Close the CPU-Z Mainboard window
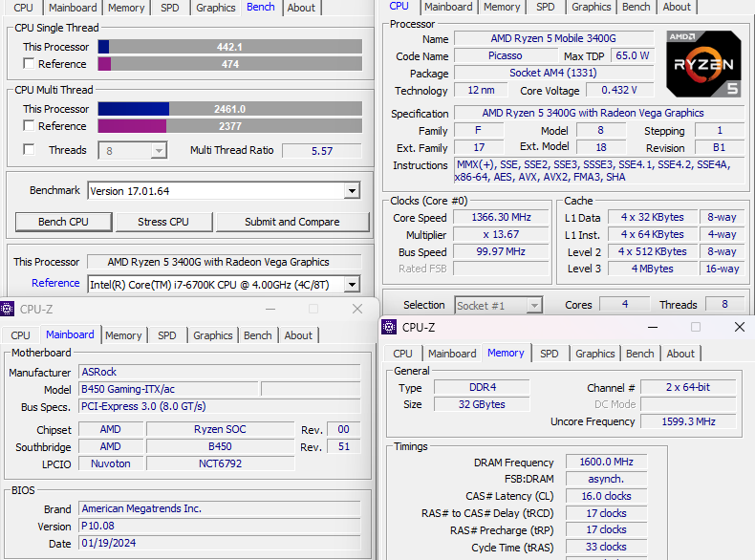 coord(357,309)
